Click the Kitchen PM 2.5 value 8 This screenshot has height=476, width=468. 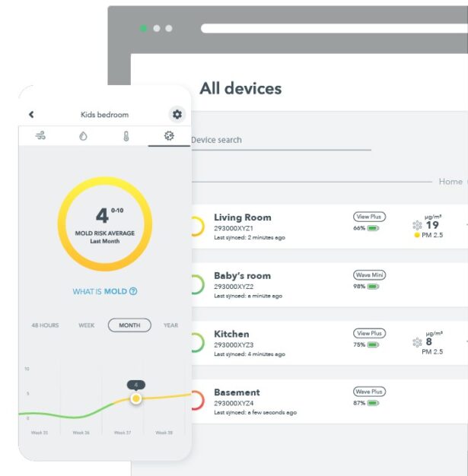428,342
